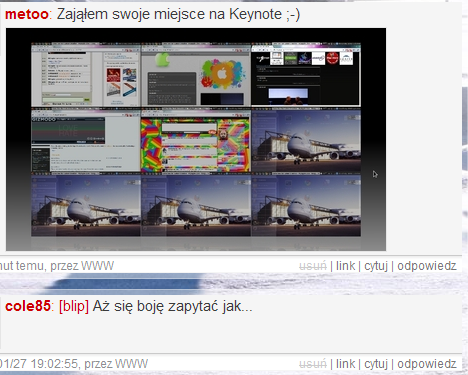Click the green apple icon in the screenshot
This screenshot has height=375, width=468.
163,59
